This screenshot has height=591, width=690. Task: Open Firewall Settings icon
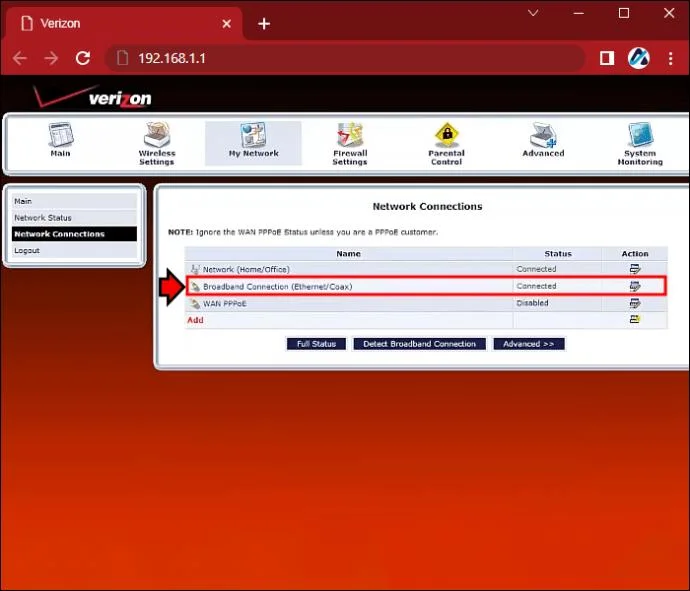click(x=350, y=136)
